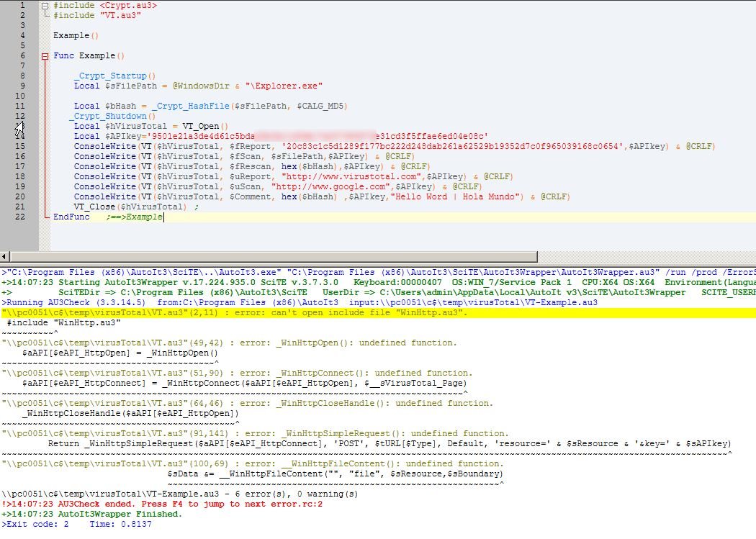
Task: Click the "http://www.google.com" string
Action: 330,187
